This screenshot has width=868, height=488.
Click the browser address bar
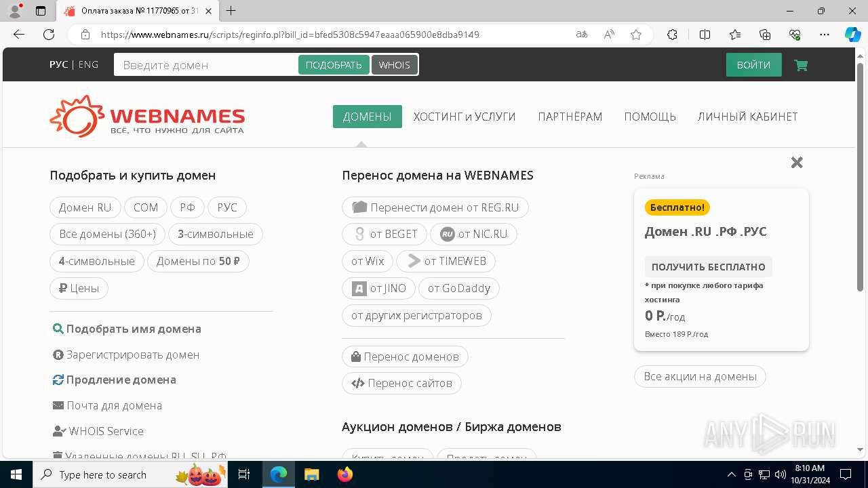(x=325, y=35)
